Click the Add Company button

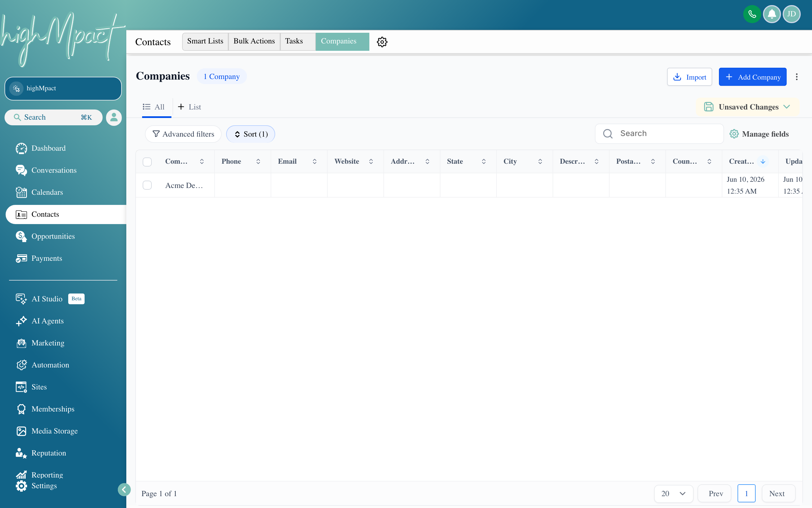click(753, 77)
